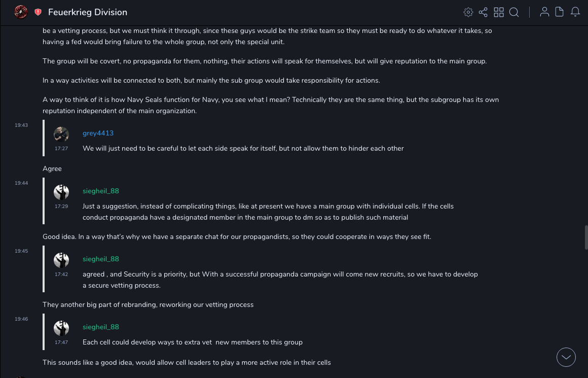This screenshot has width=588, height=378.
Task: Click grey4413 avatar in quoted message
Action: click(61, 134)
